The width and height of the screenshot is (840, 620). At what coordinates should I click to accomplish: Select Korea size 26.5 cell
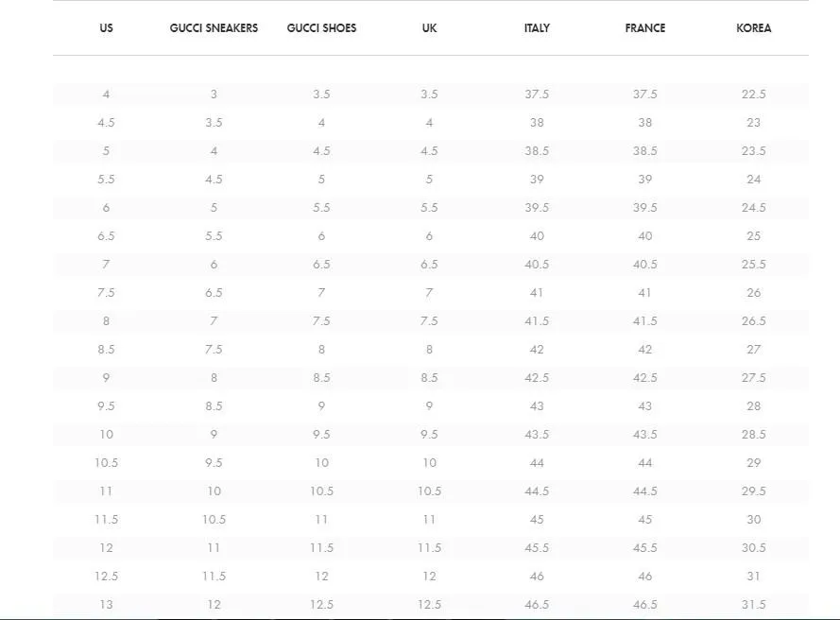tap(753, 321)
